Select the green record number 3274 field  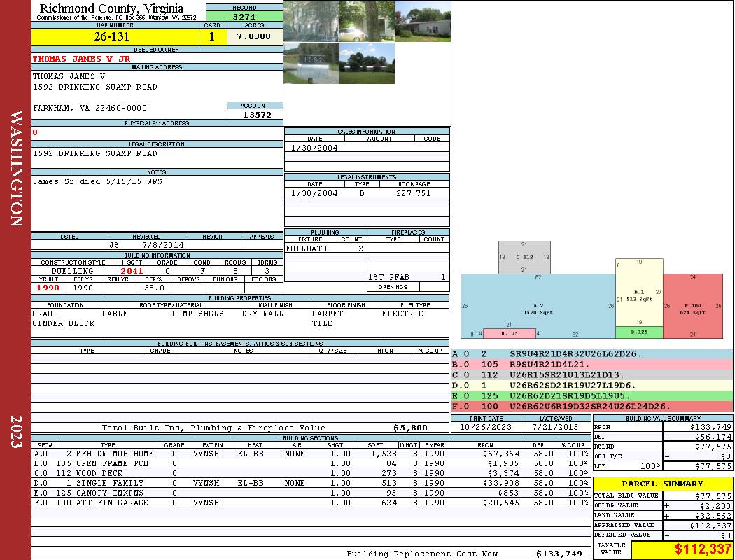point(244,16)
